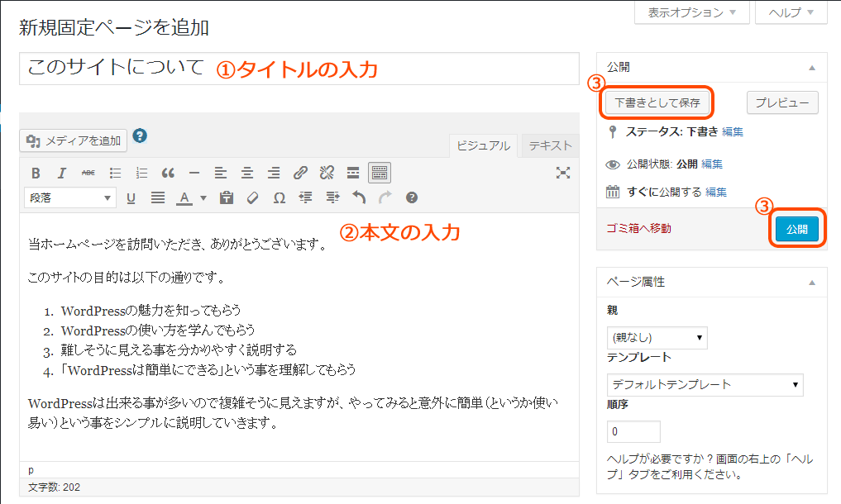841x504 pixels.
Task: Align text center
Action: [x=246, y=174]
